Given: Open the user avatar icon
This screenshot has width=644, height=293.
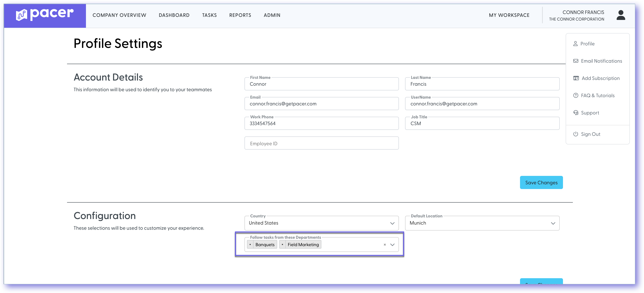Looking at the screenshot, I should 621,15.
